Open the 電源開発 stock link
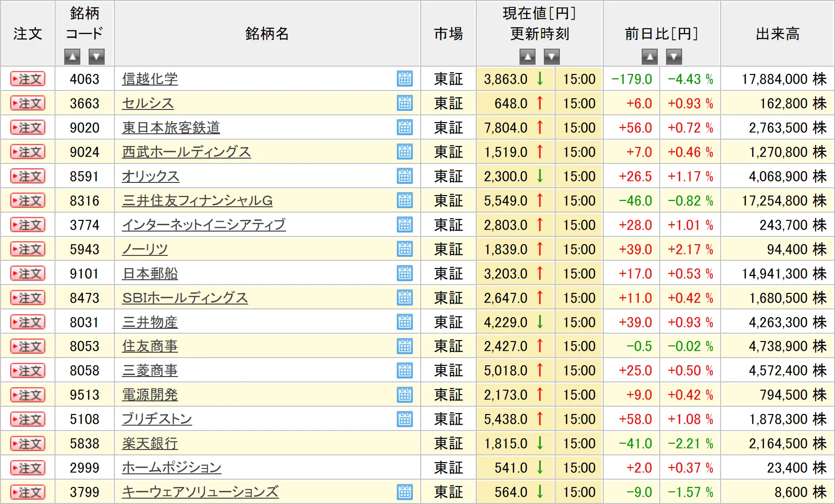Image resolution: width=835 pixels, height=504 pixels. (x=150, y=395)
